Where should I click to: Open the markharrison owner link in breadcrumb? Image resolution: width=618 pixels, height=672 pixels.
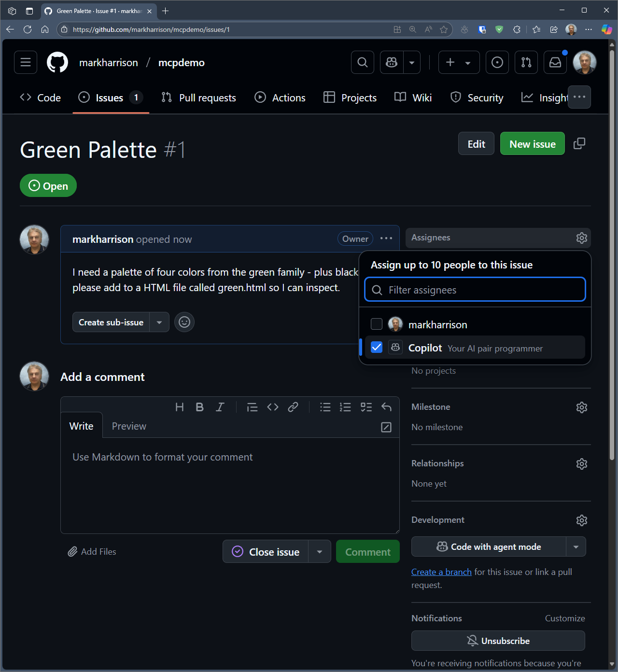(109, 63)
